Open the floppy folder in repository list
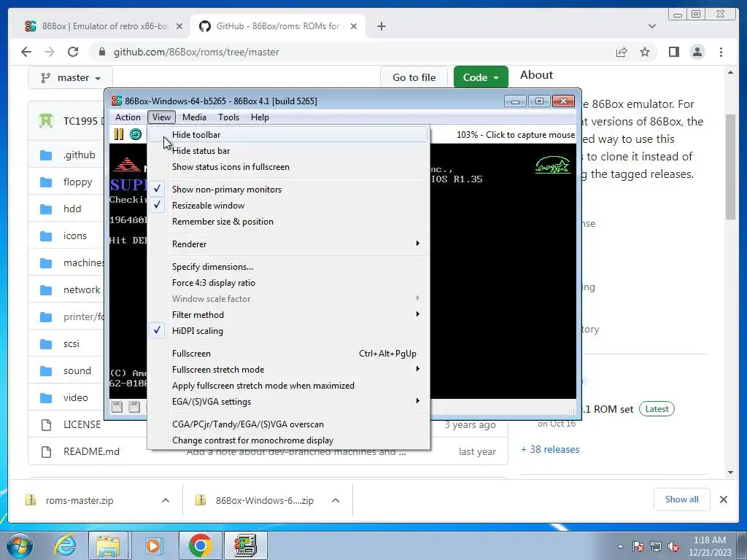Image resolution: width=747 pixels, height=560 pixels. point(77,182)
